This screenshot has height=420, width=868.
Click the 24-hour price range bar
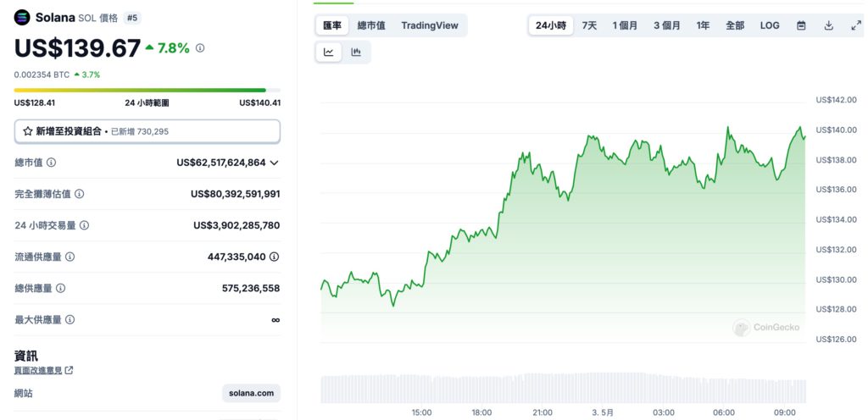[x=147, y=90]
